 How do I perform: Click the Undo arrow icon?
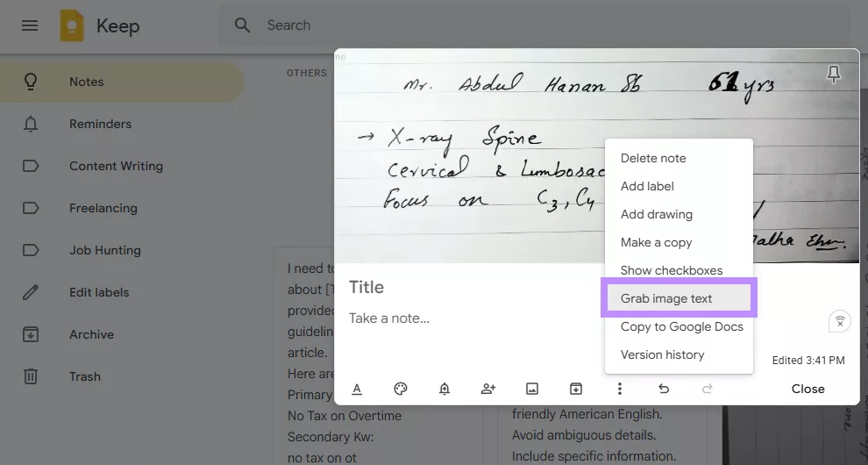pyautogui.click(x=663, y=389)
